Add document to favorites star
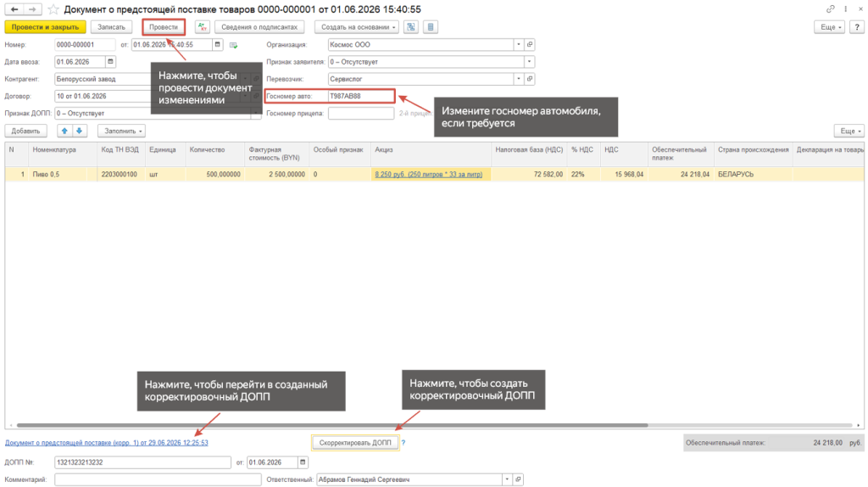The width and height of the screenshot is (868, 487). (53, 9)
